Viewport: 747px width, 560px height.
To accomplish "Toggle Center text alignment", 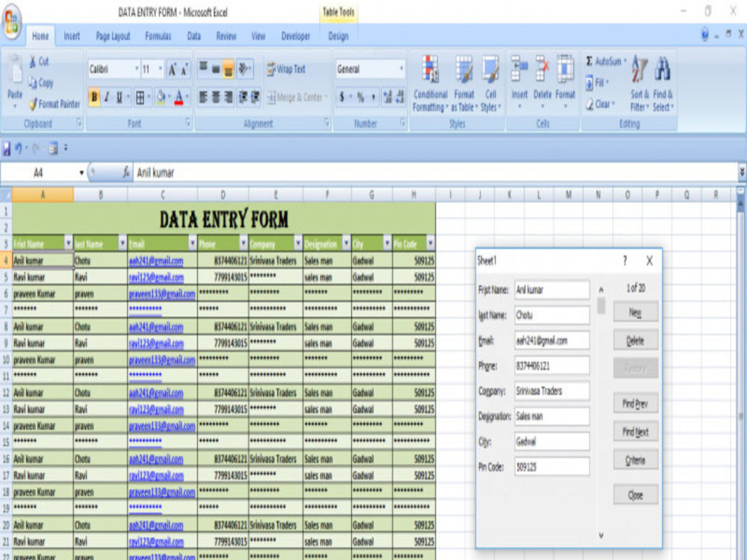I will tap(216, 98).
